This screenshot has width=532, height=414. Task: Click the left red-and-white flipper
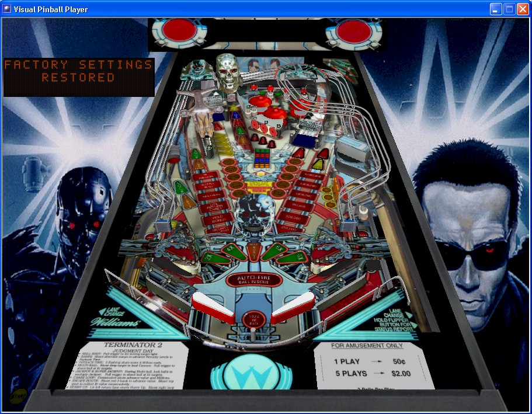(x=213, y=308)
